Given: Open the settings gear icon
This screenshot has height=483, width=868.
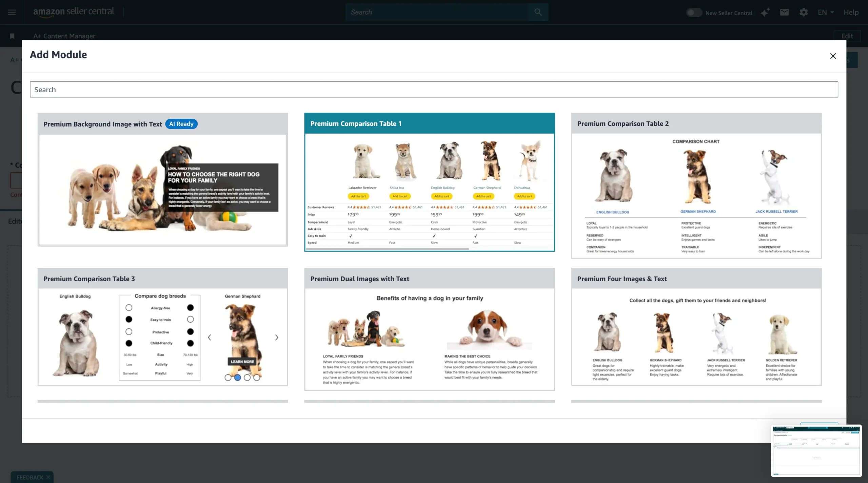Looking at the screenshot, I should pos(804,13).
